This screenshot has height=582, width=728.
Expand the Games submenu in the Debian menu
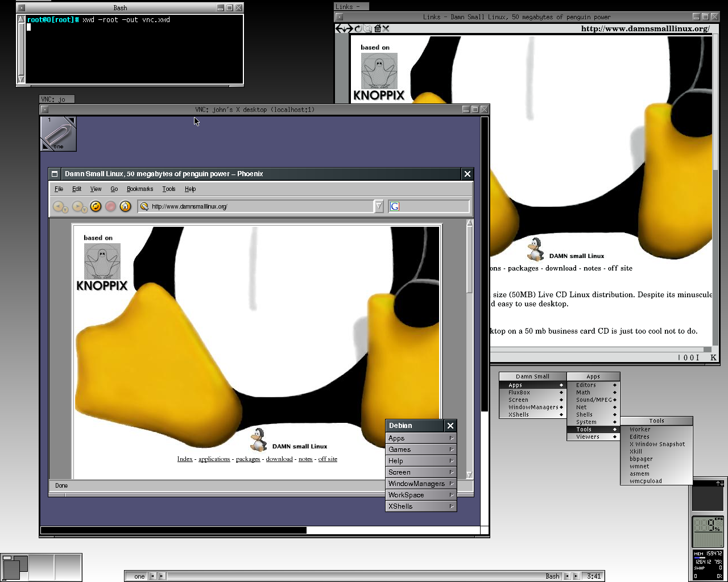pyautogui.click(x=421, y=450)
